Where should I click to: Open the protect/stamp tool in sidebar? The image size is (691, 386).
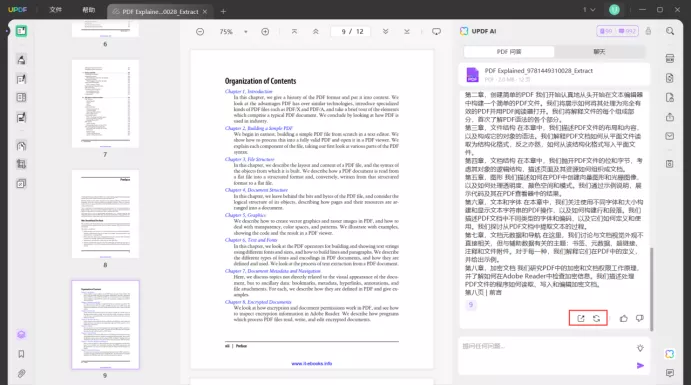pyautogui.click(x=21, y=145)
